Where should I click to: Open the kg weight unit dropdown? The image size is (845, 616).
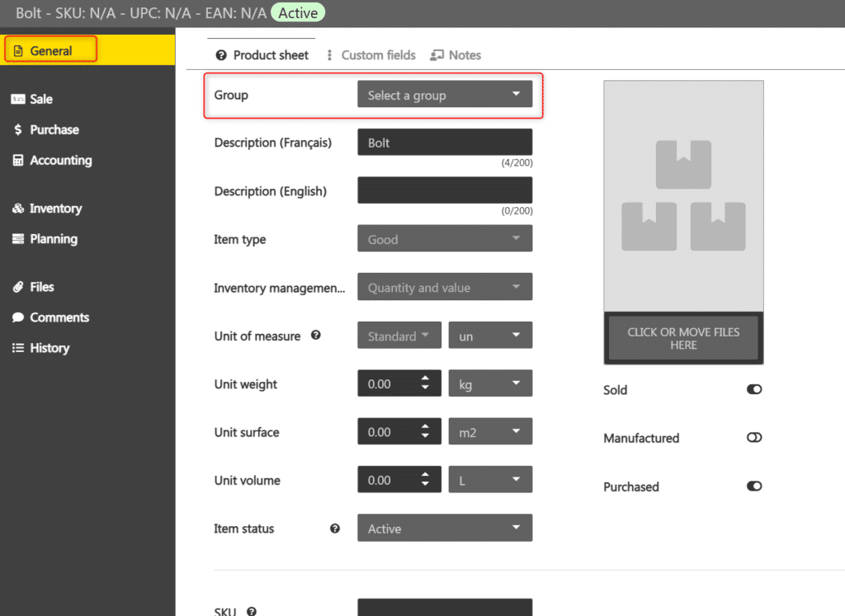pyautogui.click(x=490, y=383)
